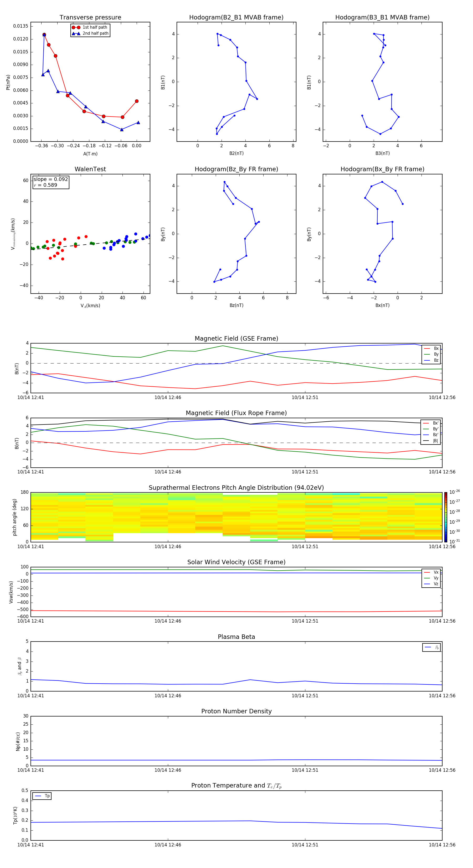Click 'Solar Wind Velocity (GSE Frame)' title
The image size is (473, 868).
pos(236,562)
